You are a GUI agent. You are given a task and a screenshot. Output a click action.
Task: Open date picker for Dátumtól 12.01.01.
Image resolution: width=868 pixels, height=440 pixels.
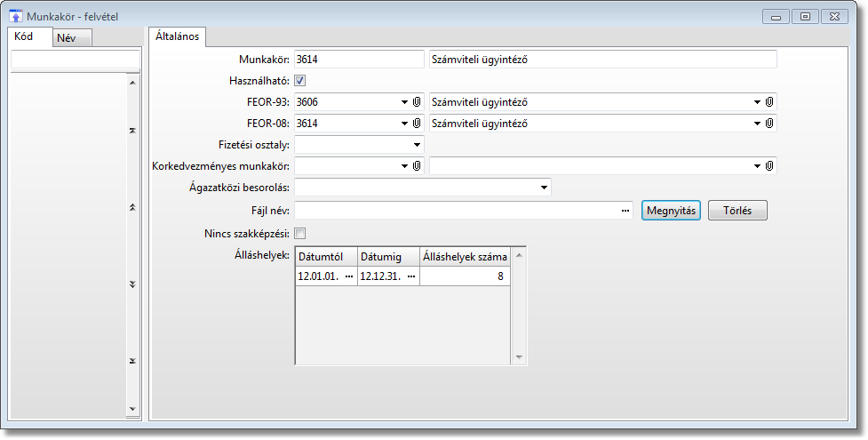tap(349, 276)
